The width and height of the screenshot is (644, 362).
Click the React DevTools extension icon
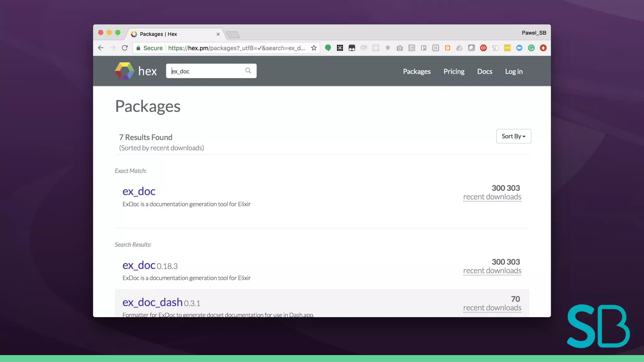[375, 48]
